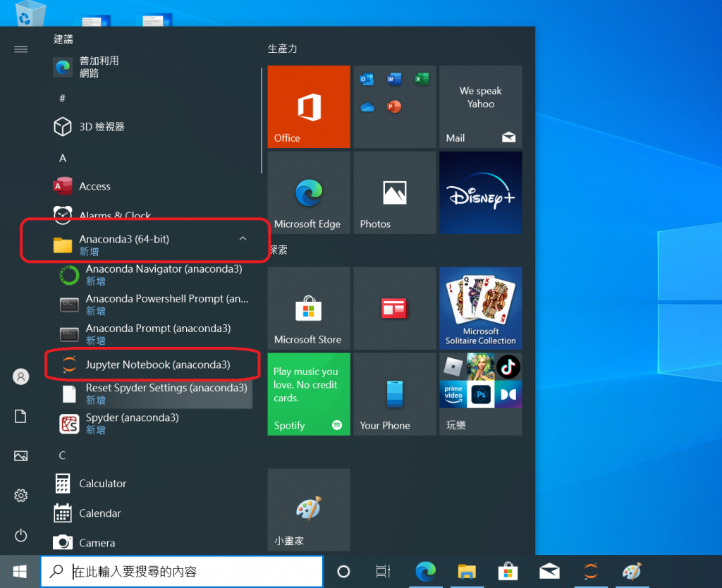Open Microsoft Solitaire Collection tile

(x=480, y=308)
